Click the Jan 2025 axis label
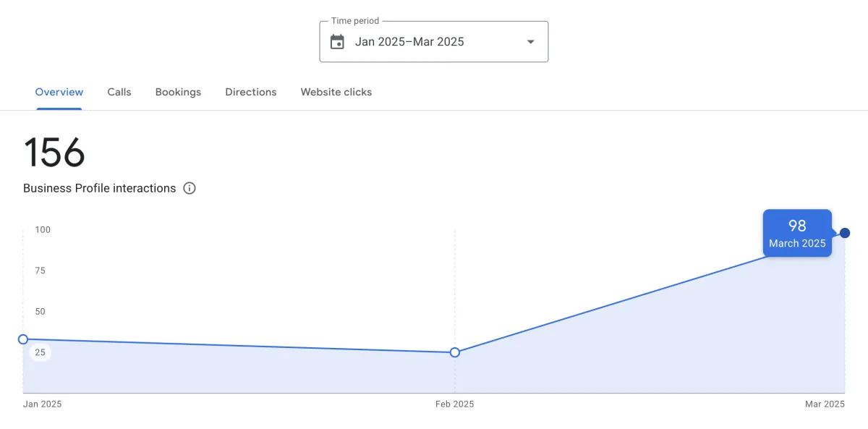Screen dimensions: 868x429 [x=42, y=404]
